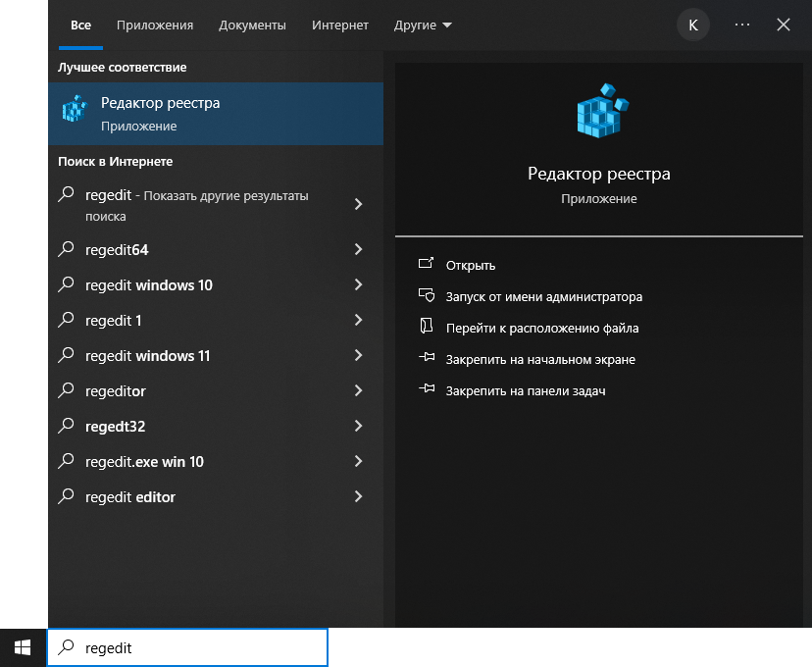This screenshot has height=667, width=812.
Task: Select the 'Интернет' filter tab
Action: pos(340,25)
